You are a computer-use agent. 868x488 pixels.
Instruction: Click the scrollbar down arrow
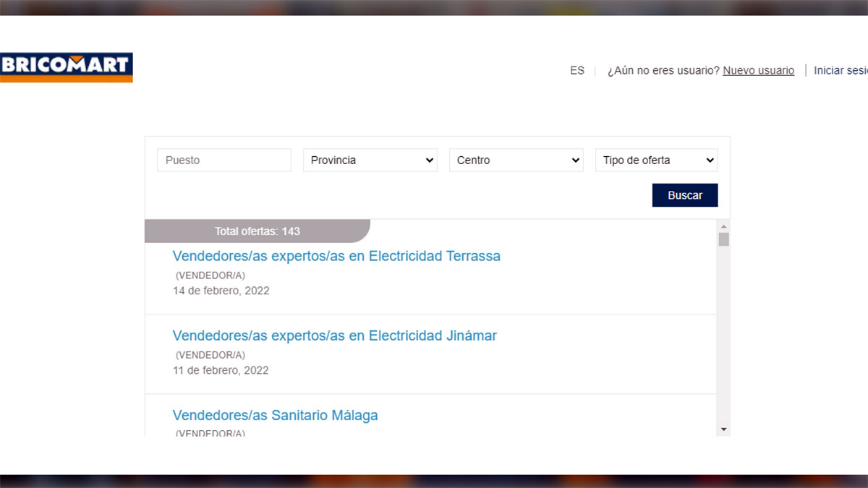723,429
